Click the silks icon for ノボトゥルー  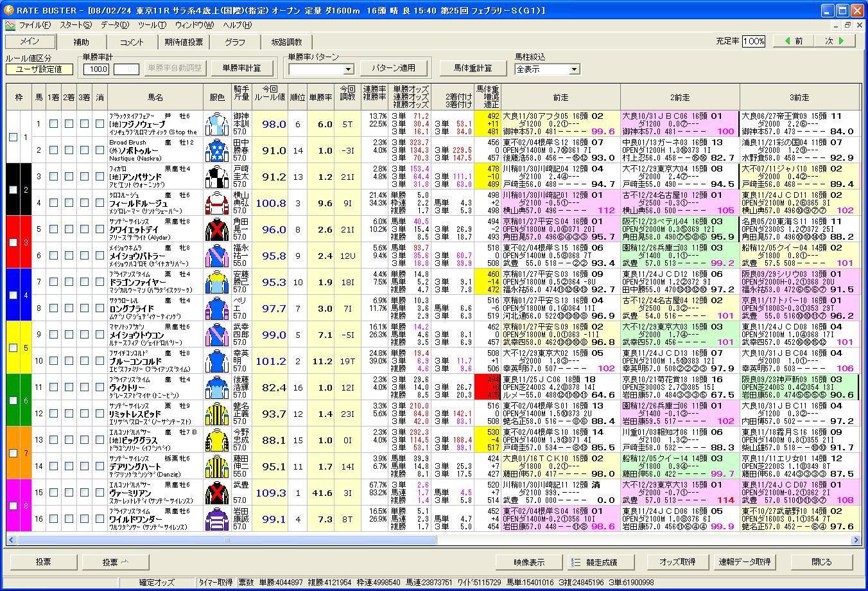point(216,150)
